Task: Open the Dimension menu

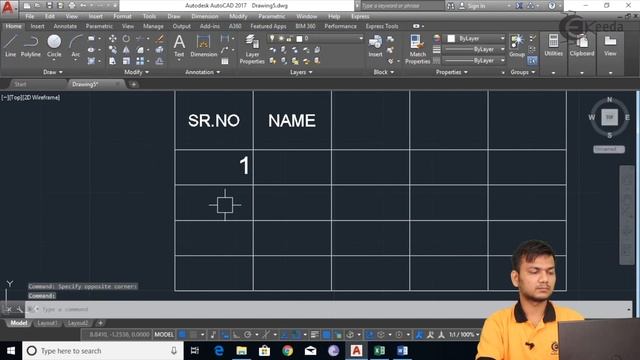Action: 204,16
